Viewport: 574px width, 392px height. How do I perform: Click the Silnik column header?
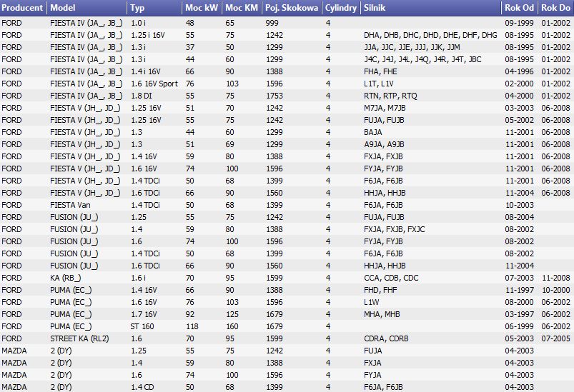431,8
